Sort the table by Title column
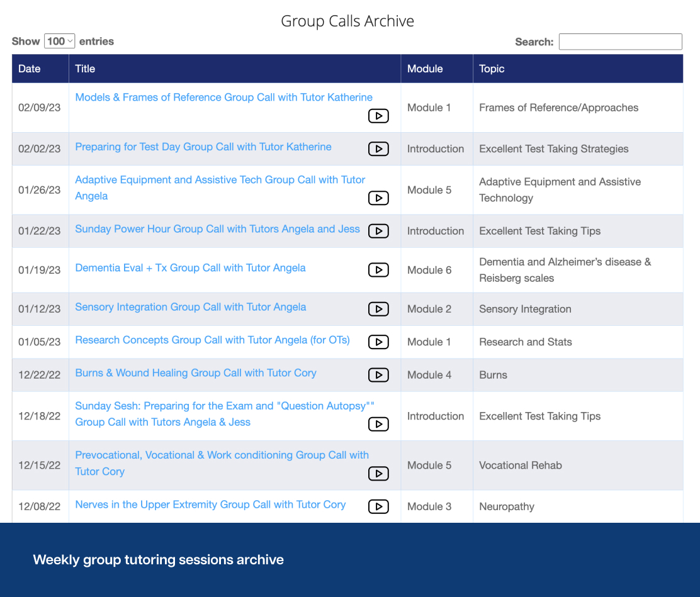Viewport: 700px width, 597px height. (85, 69)
